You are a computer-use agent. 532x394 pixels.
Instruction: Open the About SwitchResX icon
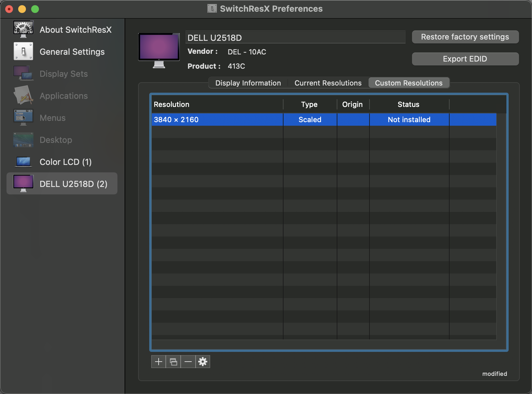pos(23,29)
